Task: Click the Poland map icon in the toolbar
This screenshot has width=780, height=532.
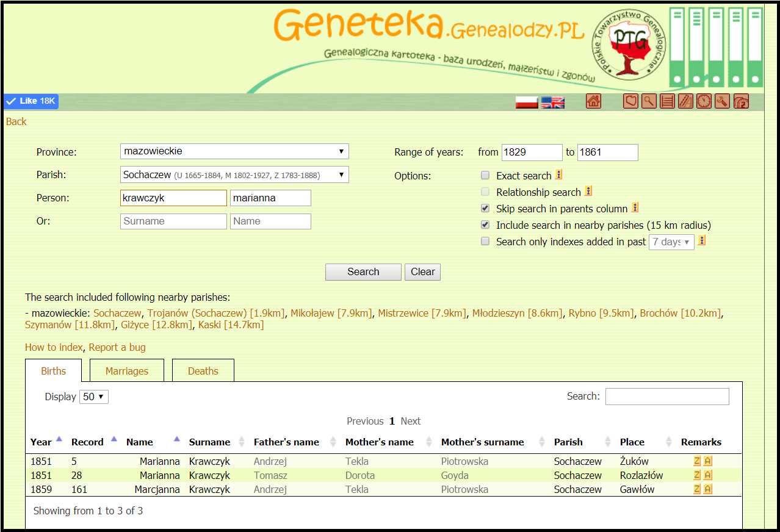Action: pyautogui.click(x=630, y=101)
